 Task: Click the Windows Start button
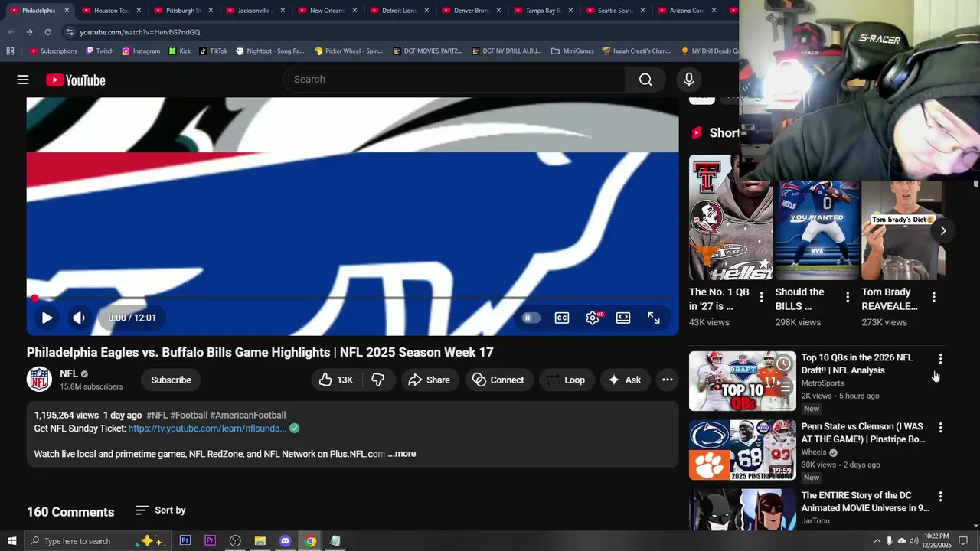click(x=12, y=541)
